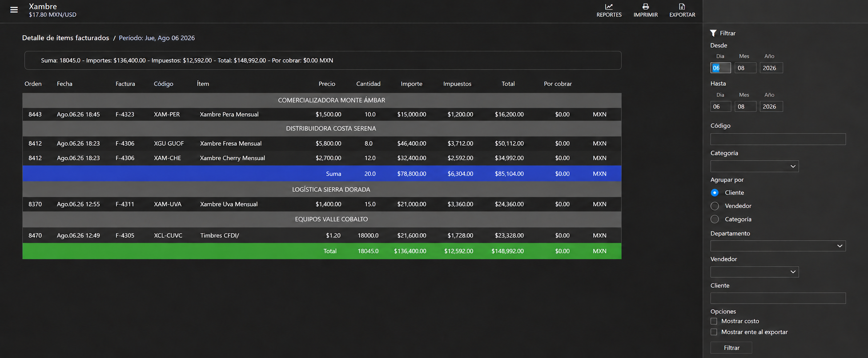Viewport: 868px width, 358px height.
Task: Enable Mostrar ente al exportar checkbox
Action: pos(714,332)
